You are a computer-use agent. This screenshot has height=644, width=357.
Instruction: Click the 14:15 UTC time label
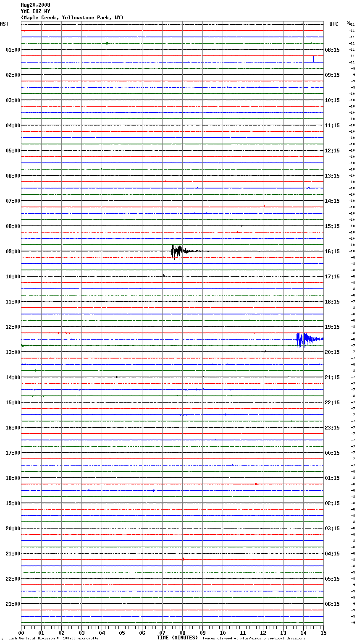[332, 201]
